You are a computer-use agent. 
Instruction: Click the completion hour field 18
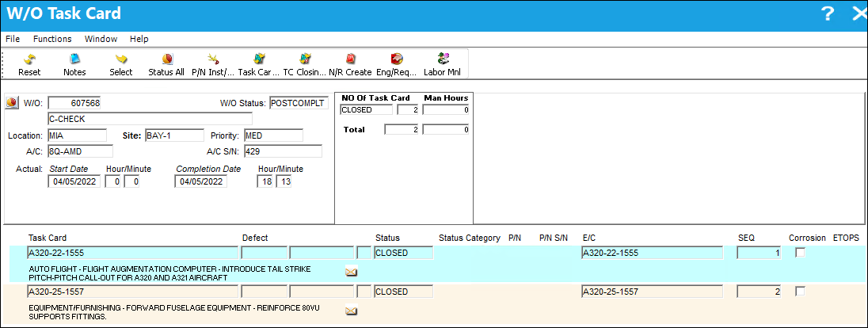pos(265,181)
